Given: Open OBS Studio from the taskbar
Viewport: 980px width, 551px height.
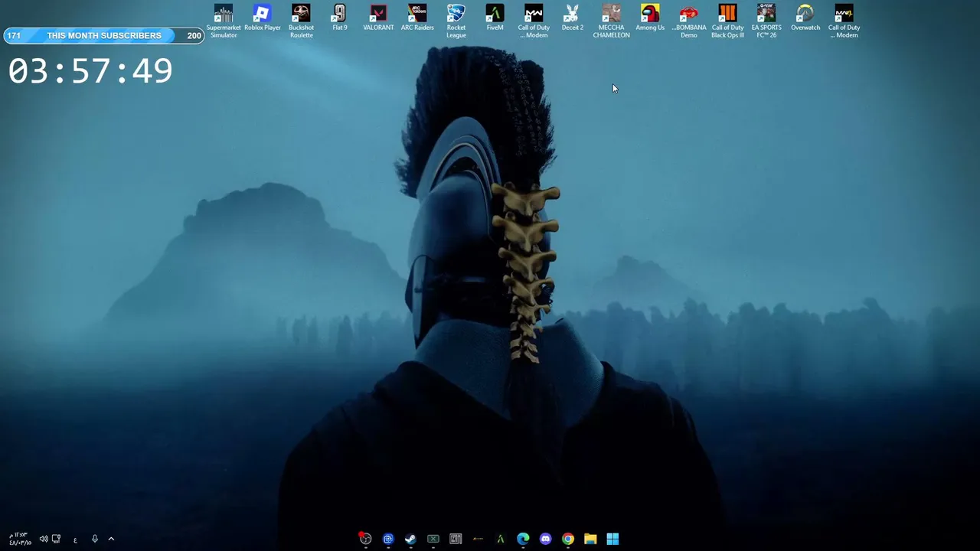Looking at the screenshot, I should tap(365, 539).
